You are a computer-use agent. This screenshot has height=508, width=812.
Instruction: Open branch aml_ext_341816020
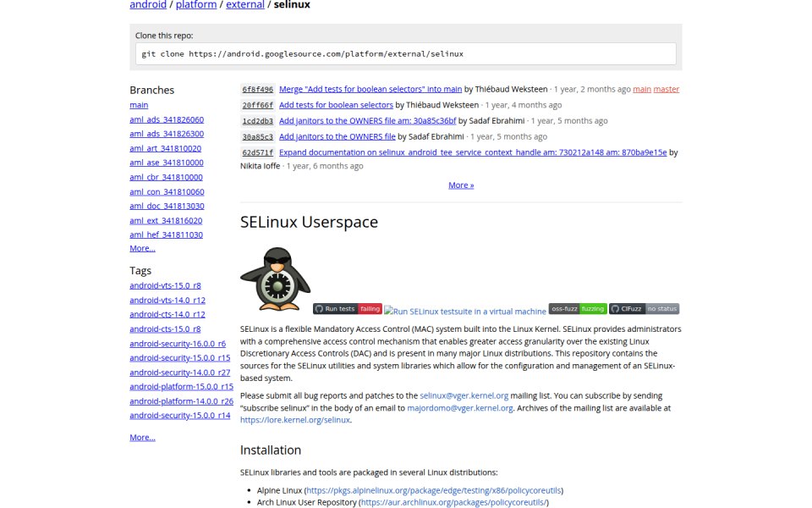167,221
